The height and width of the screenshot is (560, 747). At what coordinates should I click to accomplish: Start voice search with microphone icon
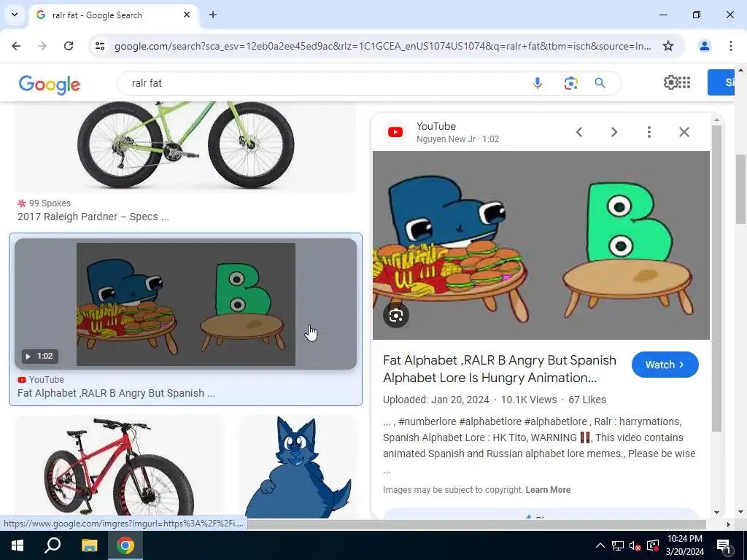(x=538, y=83)
